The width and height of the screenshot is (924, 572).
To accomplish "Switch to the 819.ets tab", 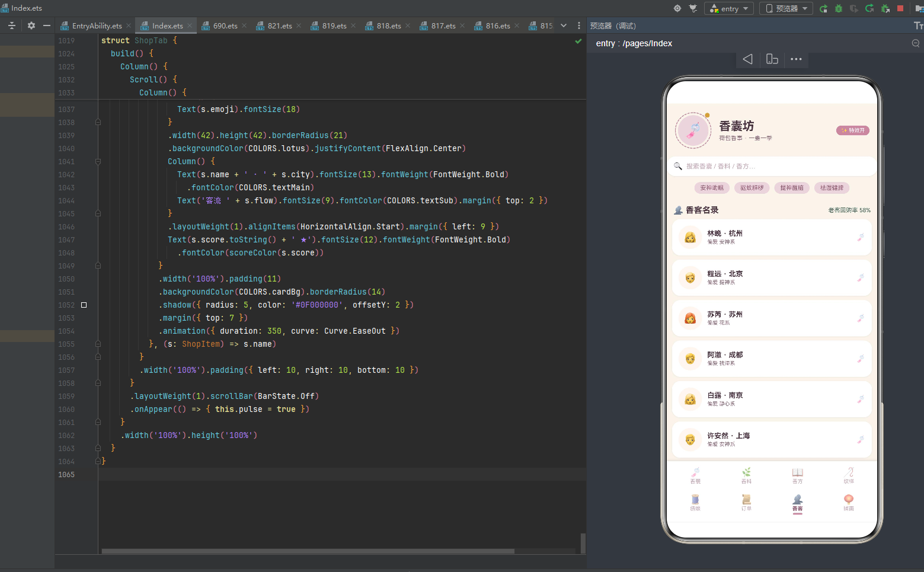I will click(x=334, y=25).
